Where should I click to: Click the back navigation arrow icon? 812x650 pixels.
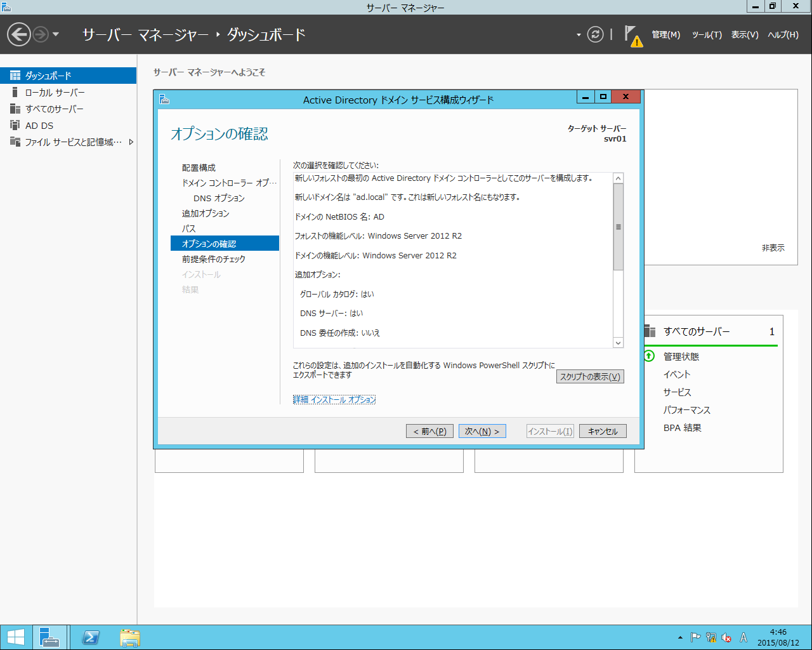pyautogui.click(x=19, y=34)
